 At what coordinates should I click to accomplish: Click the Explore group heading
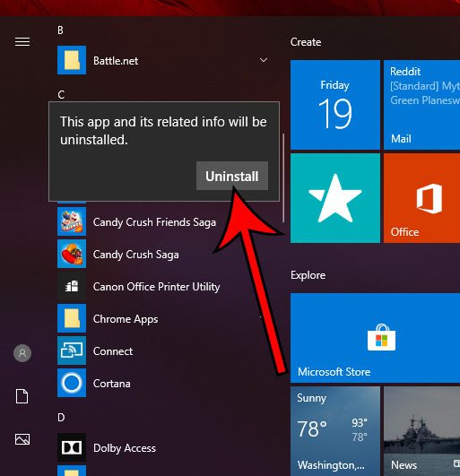pyautogui.click(x=308, y=275)
